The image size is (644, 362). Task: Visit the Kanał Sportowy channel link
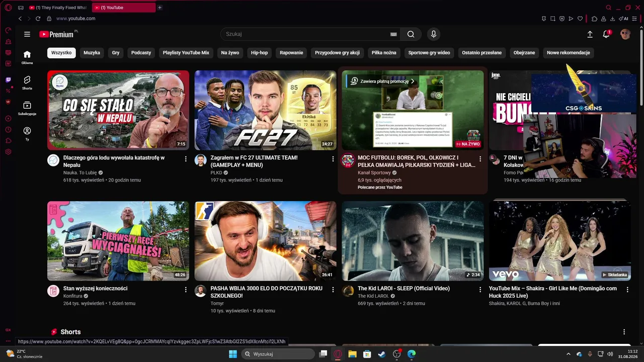(374, 172)
